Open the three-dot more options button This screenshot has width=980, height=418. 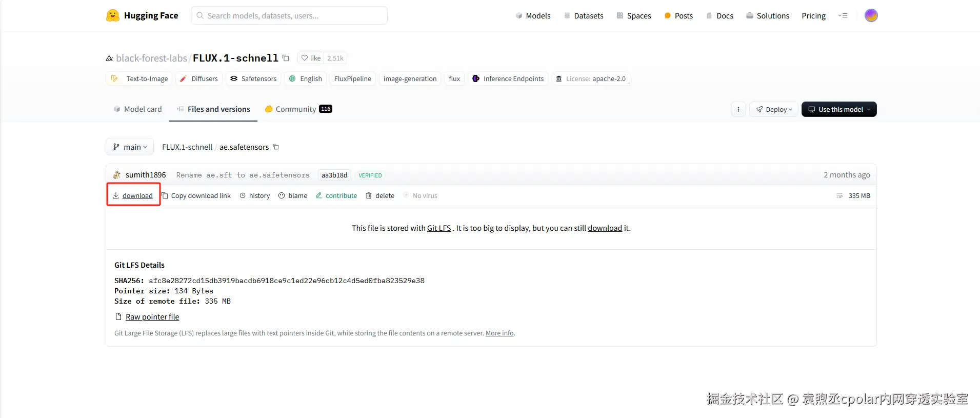pos(738,109)
